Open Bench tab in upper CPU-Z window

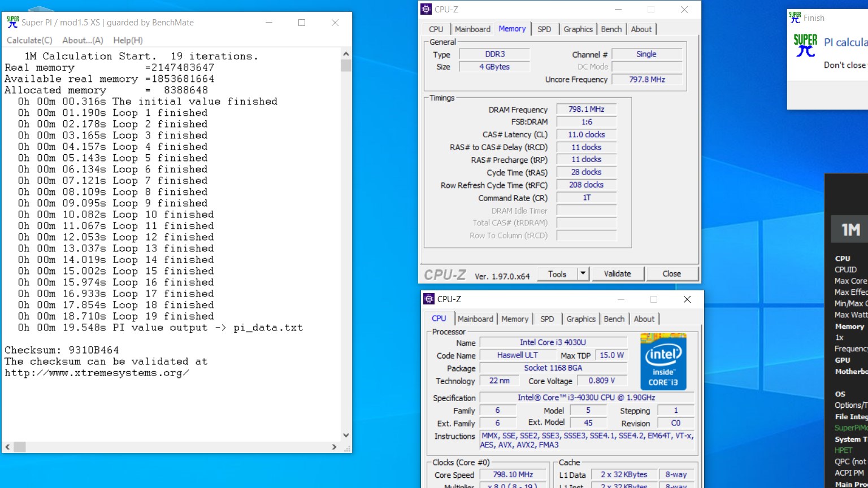(611, 29)
